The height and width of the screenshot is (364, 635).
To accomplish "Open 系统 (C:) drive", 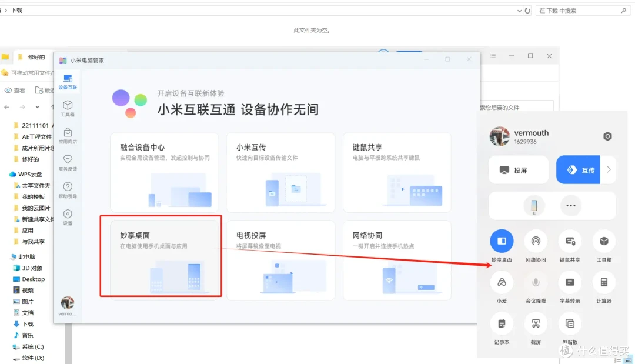I will point(28,346).
